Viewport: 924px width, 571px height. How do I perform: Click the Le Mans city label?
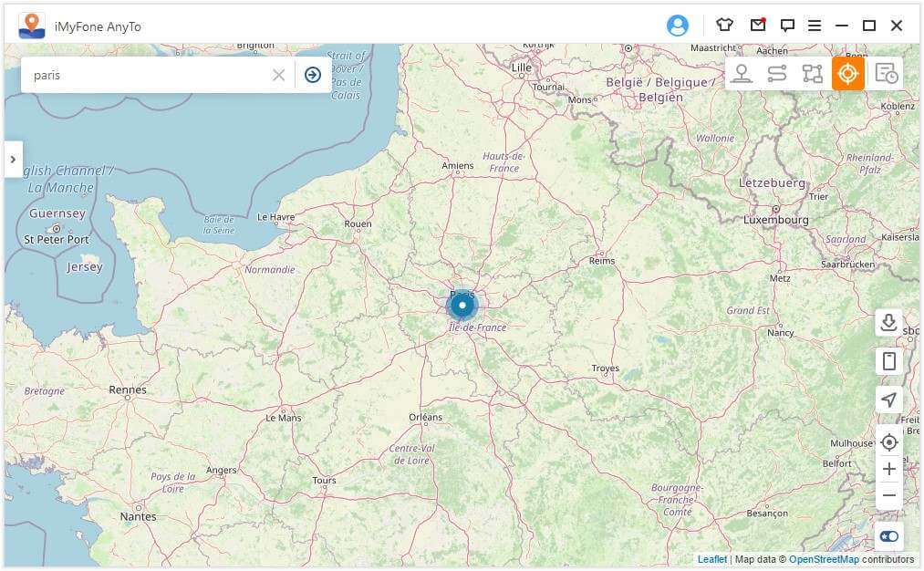click(x=284, y=418)
